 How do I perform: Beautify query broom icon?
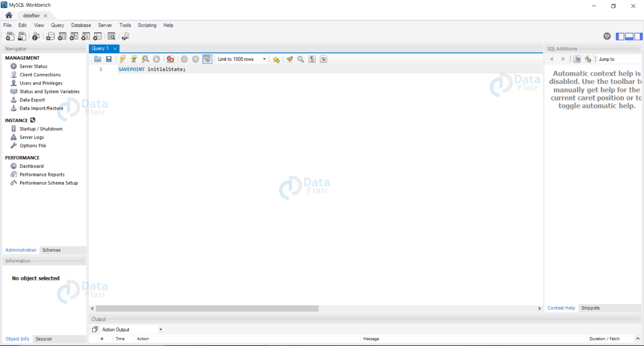[289, 59]
